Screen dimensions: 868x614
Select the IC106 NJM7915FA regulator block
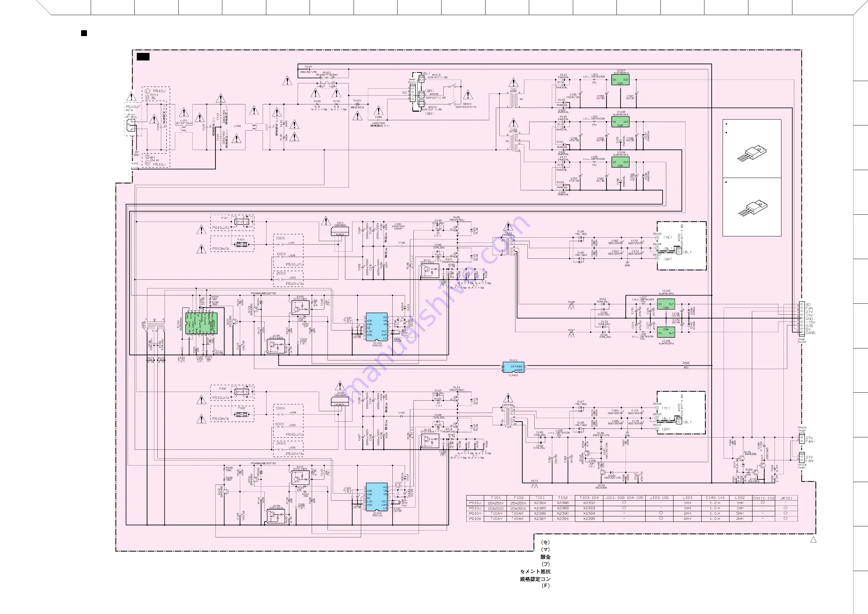(x=666, y=332)
